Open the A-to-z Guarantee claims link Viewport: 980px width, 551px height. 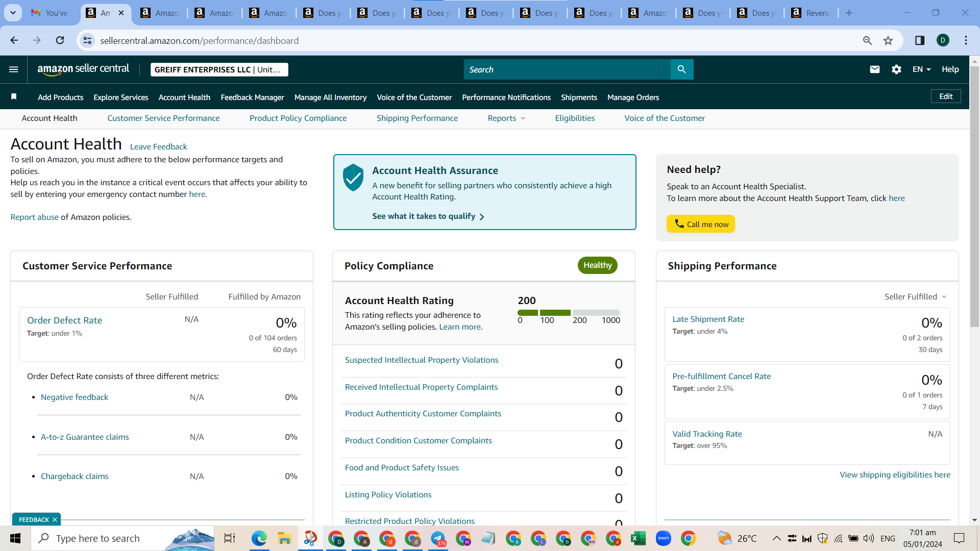click(x=85, y=437)
